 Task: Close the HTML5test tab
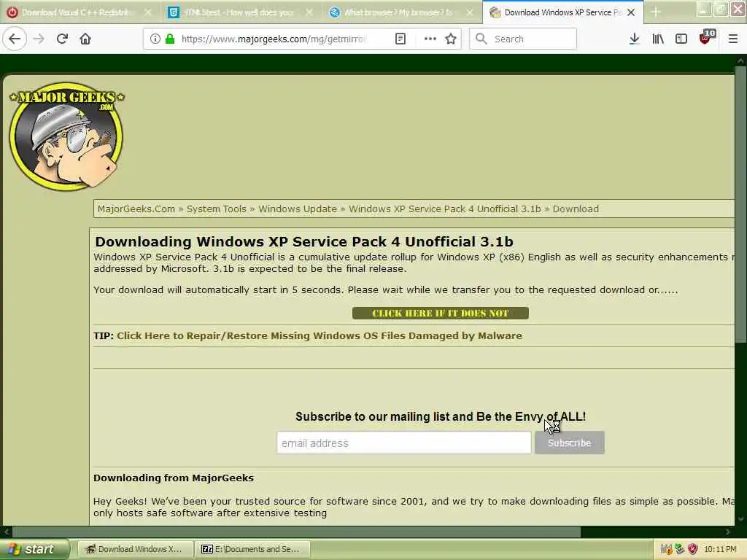(x=309, y=12)
